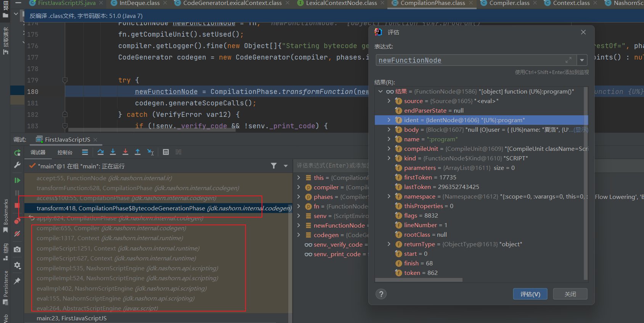
Task: Show execution point icon in debugger toolbar
Action: [85, 152]
